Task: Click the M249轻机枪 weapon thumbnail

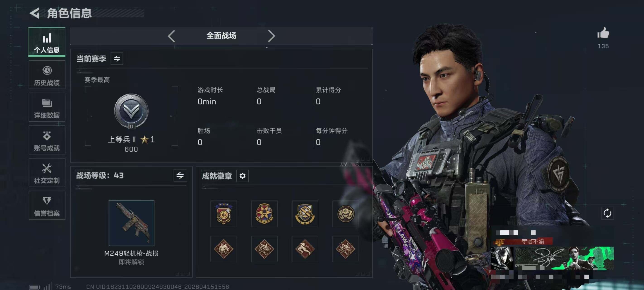Action: point(132,223)
